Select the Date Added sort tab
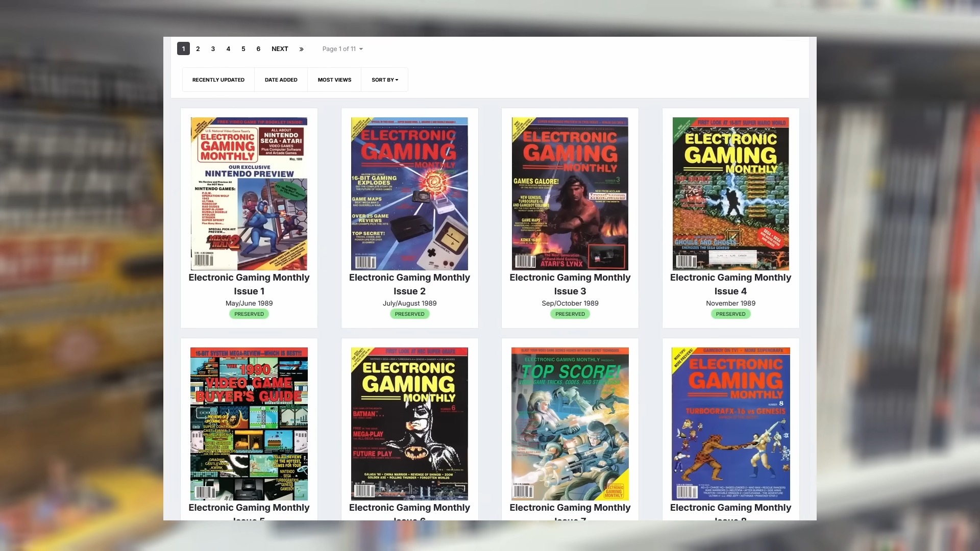 point(281,80)
